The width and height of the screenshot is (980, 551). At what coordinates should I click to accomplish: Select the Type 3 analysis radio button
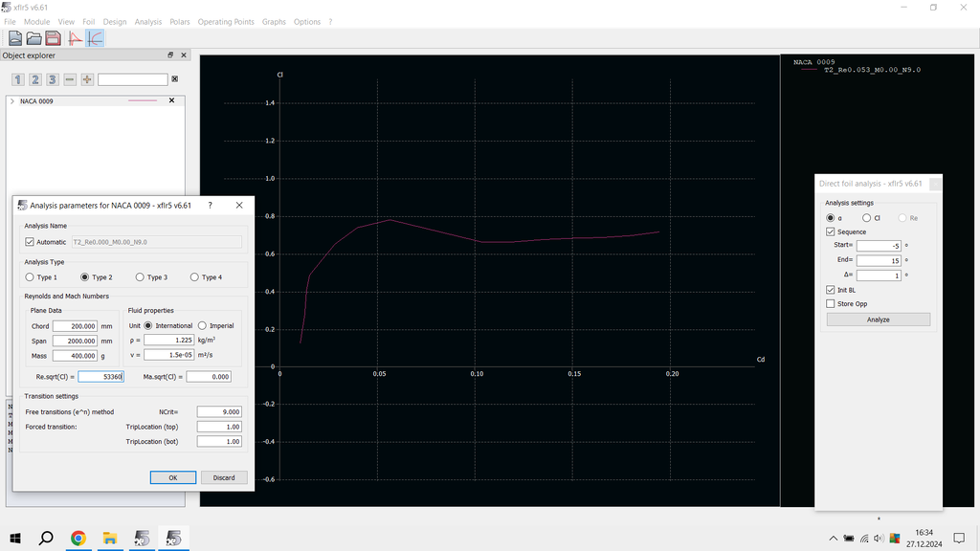(141, 277)
